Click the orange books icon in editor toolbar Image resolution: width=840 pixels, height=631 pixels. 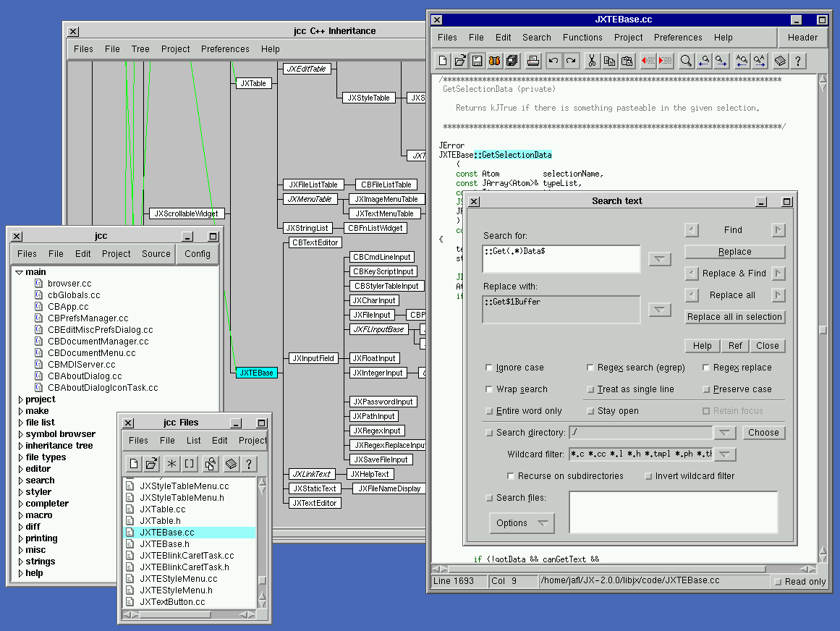(495, 61)
